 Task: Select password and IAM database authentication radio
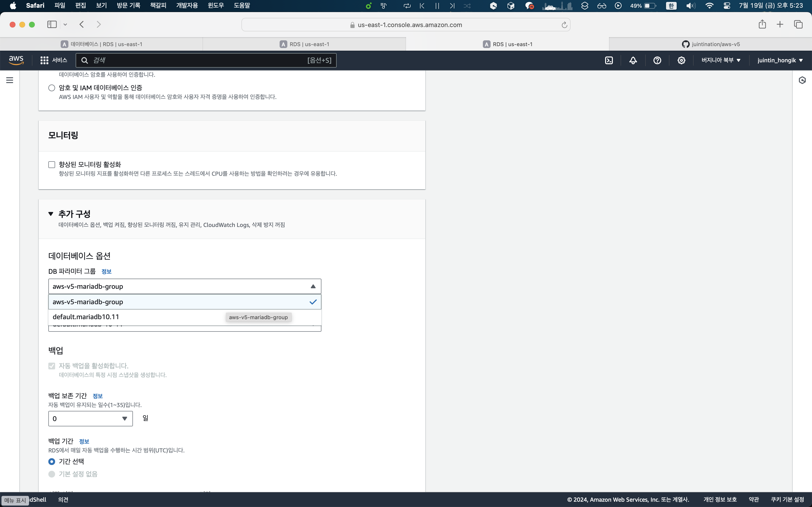(52, 88)
